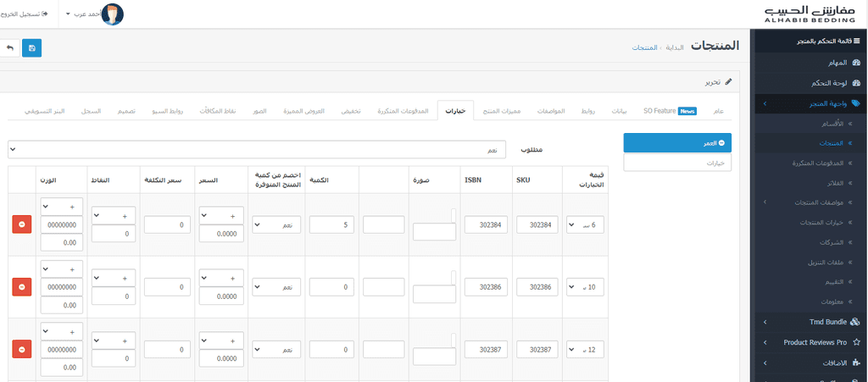Open ملفات التنزيل in sidebar
This screenshot has width=868, height=382.
pyautogui.click(x=826, y=262)
